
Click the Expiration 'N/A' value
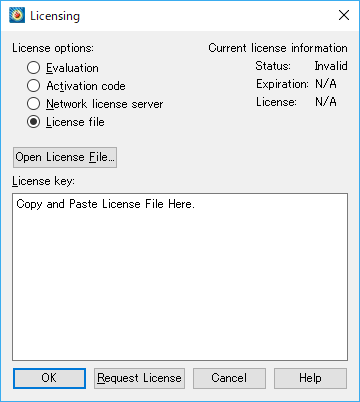click(326, 84)
